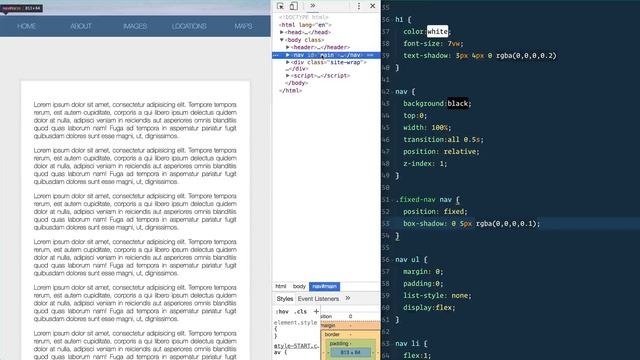This screenshot has height=360, width=640.
Task: Place cursor in box-shadow declaration line
Action: 471,224
